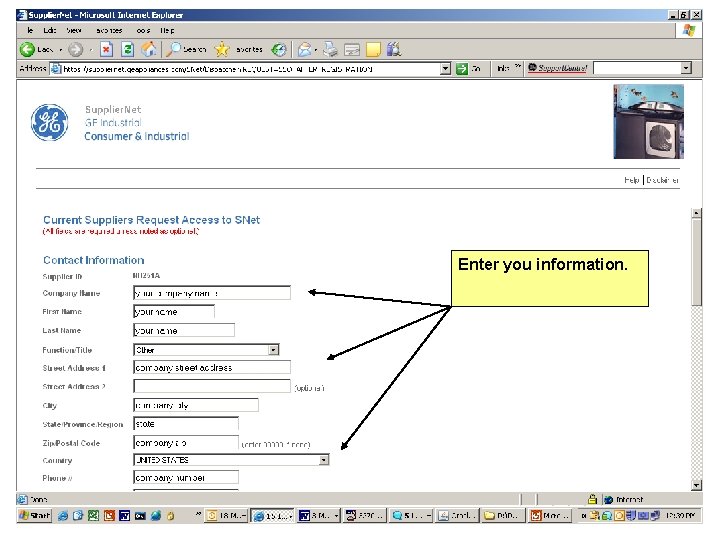Click the optional Street Address 2 field
This screenshot has height=540, width=720.
(x=212, y=386)
